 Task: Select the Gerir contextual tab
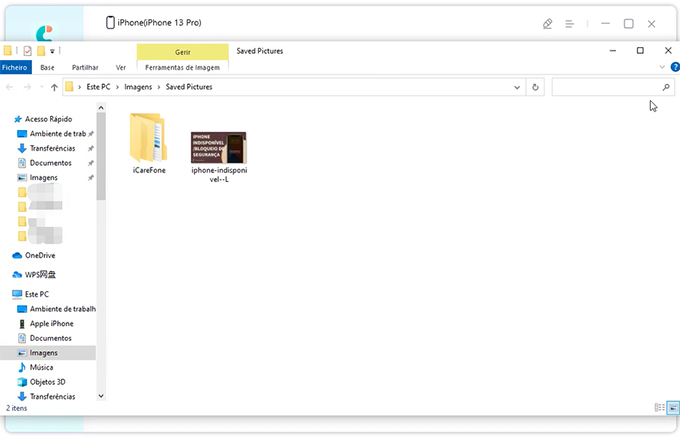183,52
